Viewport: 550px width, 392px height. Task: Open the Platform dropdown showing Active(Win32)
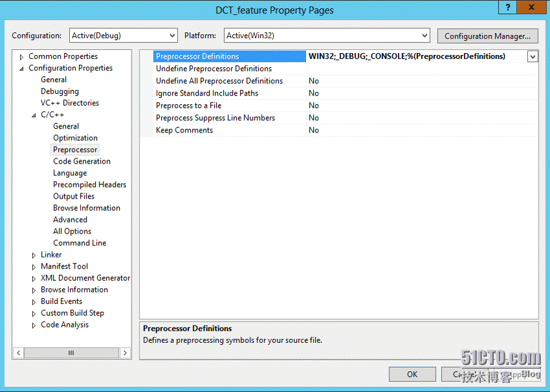[x=327, y=36]
